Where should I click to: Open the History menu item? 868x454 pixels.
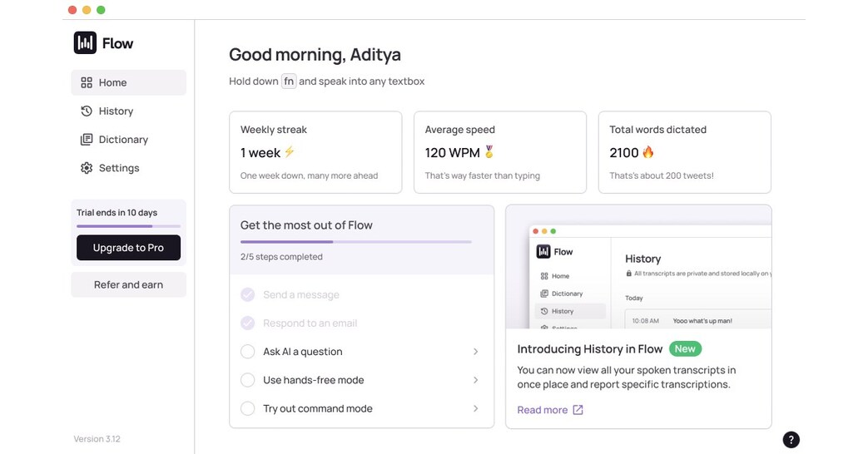tap(116, 111)
